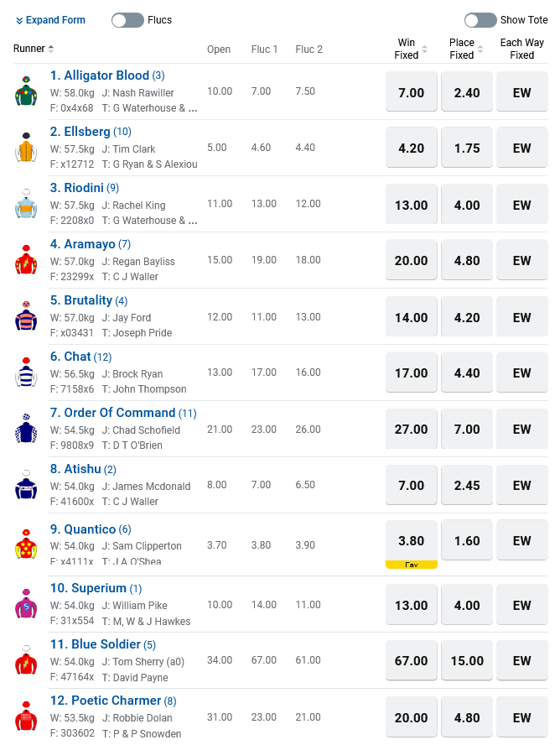Click Ellsberg's orange jockey silks icon

[x=26, y=148]
